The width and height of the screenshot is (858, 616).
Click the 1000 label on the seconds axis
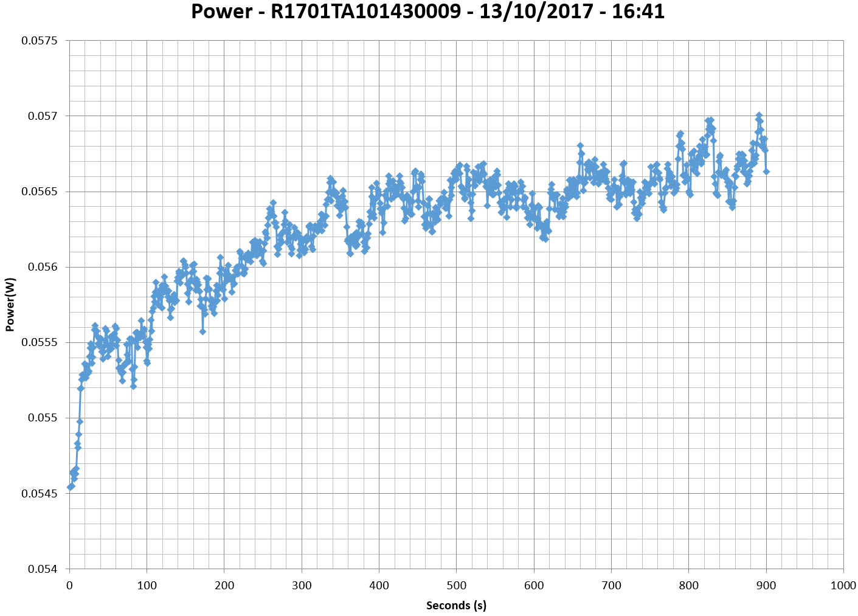click(x=843, y=586)
